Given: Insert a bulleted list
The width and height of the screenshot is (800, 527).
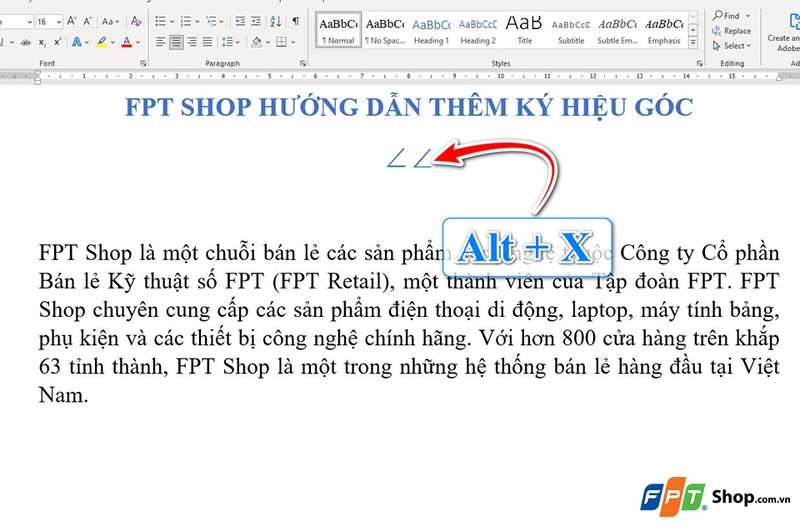Looking at the screenshot, I should (161, 21).
